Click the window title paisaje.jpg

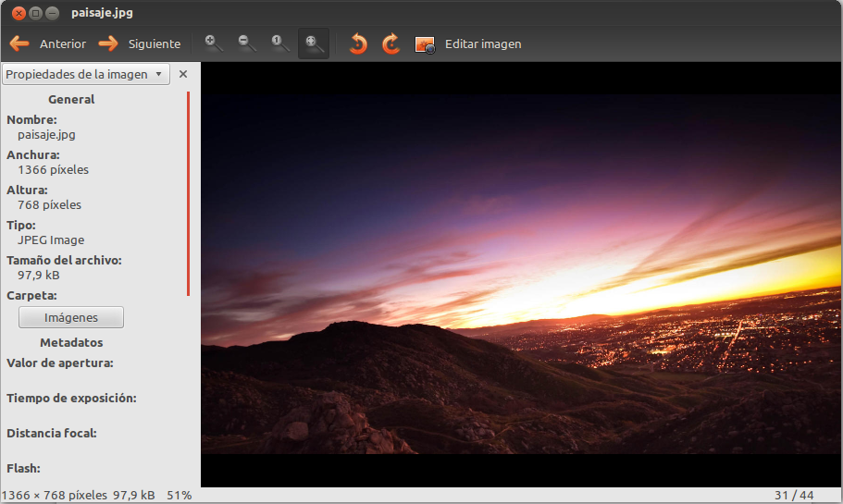102,13
